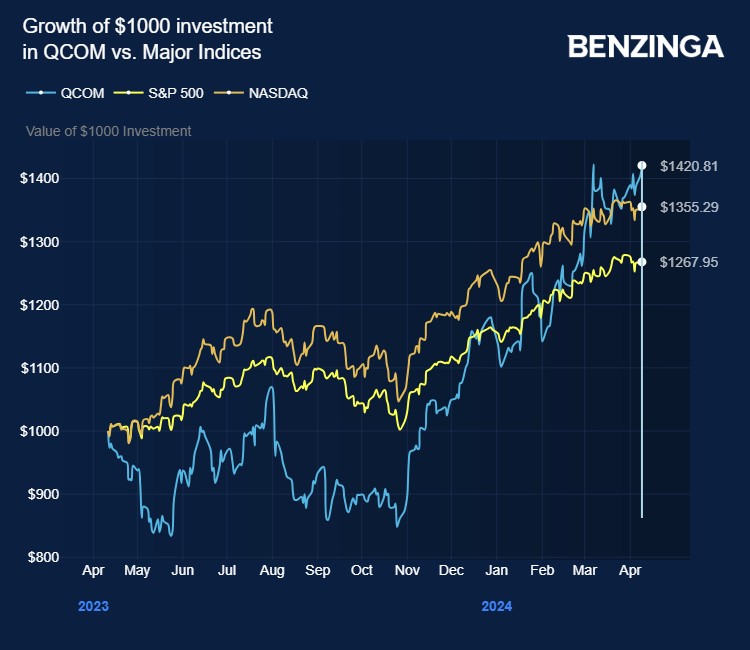The height and width of the screenshot is (650, 750).
Task: Click the white endpoint dot beside $1420.81
Action: pyautogui.click(x=641, y=165)
